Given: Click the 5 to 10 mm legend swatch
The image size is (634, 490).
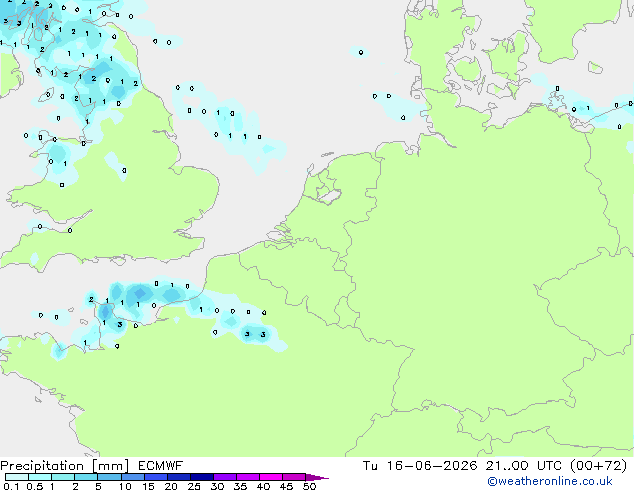Looking at the screenshot, I should [109, 477].
